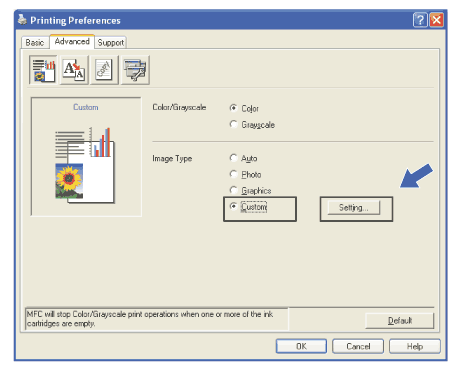Open the Device Options tools icon
The width and height of the screenshot is (472, 389).
click(x=135, y=70)
